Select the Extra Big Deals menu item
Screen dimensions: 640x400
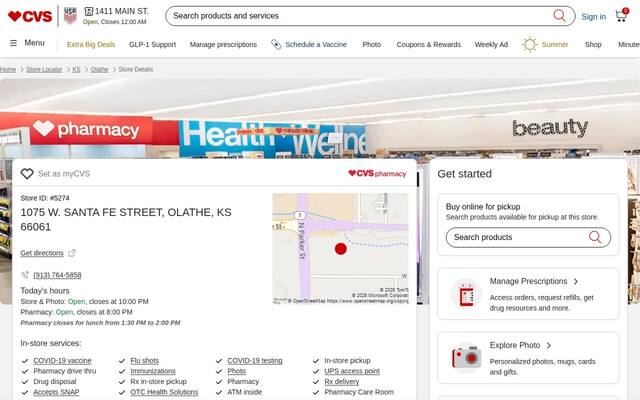[x=91, y=44]
